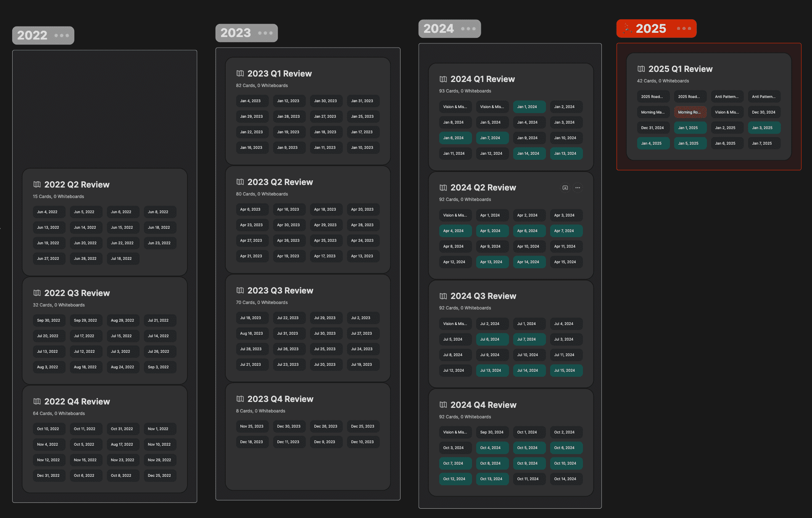This screenshot has width=812, height=518.
Task: Click the 'Jan 7, 2025' card chip
Action: point(764,143)
